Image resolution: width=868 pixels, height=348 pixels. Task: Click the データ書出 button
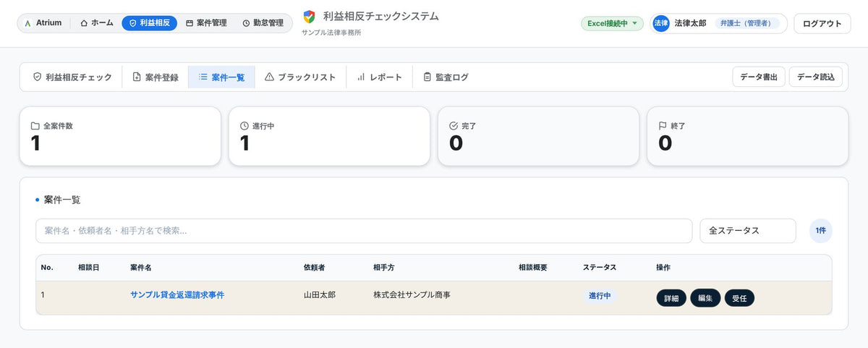tap(759, 77)
